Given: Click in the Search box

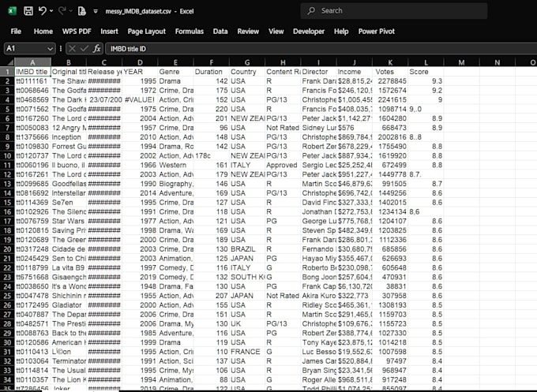Looking at the screenshot, I should (x=394, y=11).
